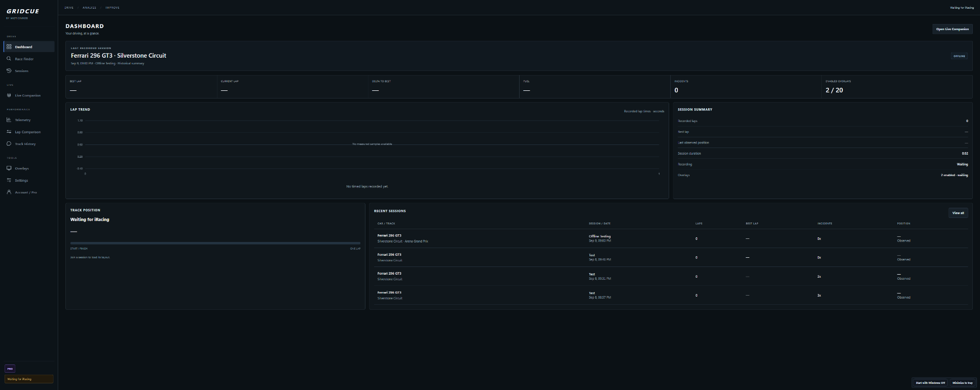Screen dimensions: 980x390
Task: Click the Account / Pro person icon
Action: point(9,192)
